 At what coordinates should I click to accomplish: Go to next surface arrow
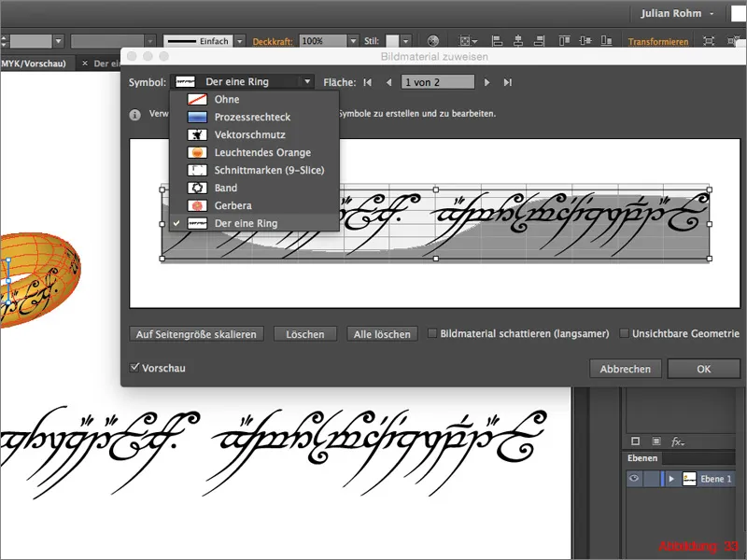pyautogui.click(x=486, y=82)
